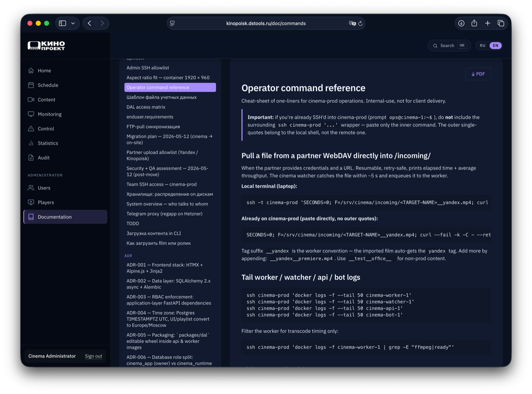Viewport: 532px width, 394px height.
Task: Click the Sign out link
Action: point(93,356)
